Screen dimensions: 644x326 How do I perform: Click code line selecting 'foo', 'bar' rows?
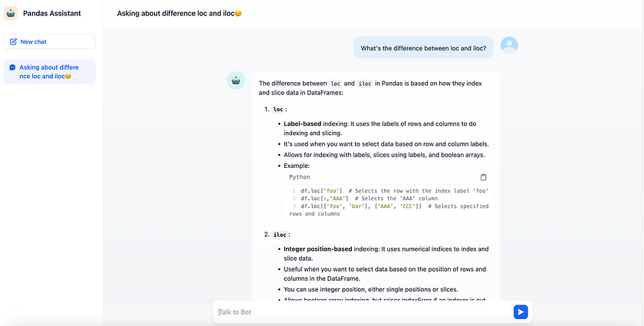tap(389, 210)
